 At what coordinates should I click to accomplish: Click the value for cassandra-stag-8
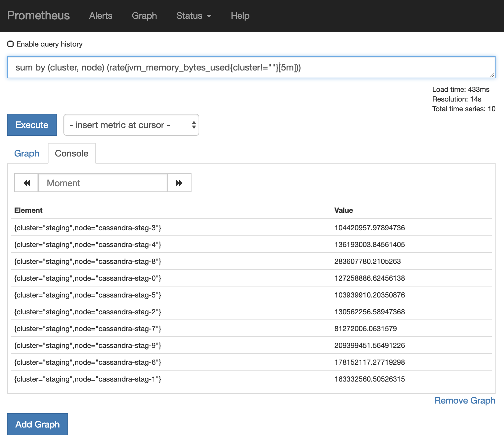click(367, 261)
